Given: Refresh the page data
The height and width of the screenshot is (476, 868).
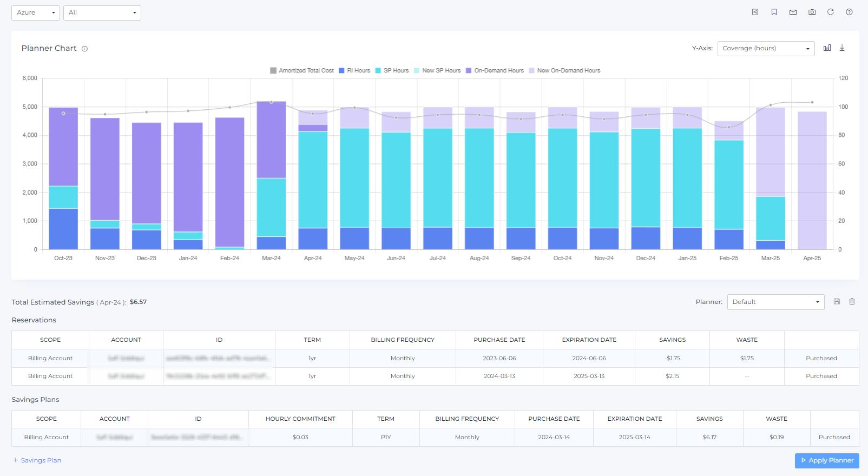Looking at the screenshot, I should tap(830, 12).
